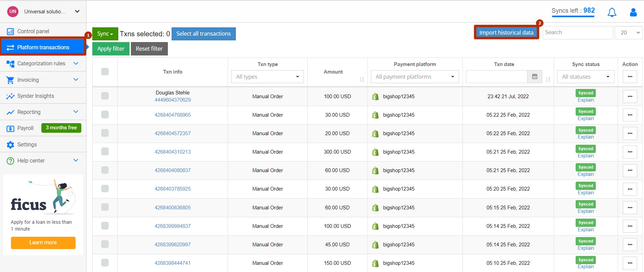Change the rows per page dropdown showing 20
This screenshot has height=272, width=644.
[x=628, y=33]
